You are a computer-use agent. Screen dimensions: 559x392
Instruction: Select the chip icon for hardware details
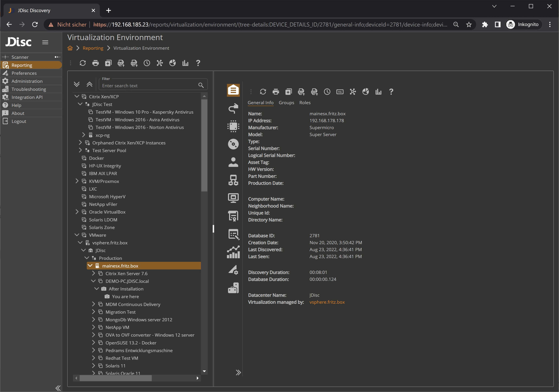click(x=233, y=126)
